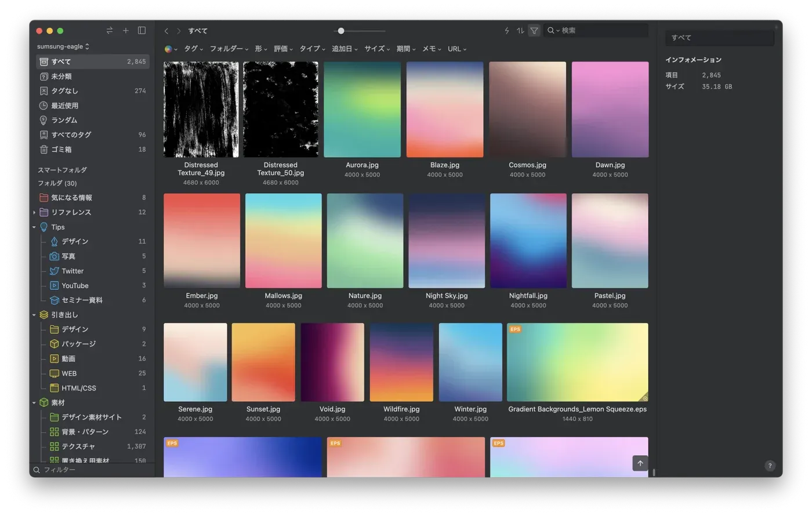Click the question mark help button
This screenshot has height=516, width=812.
click(770, 466)
